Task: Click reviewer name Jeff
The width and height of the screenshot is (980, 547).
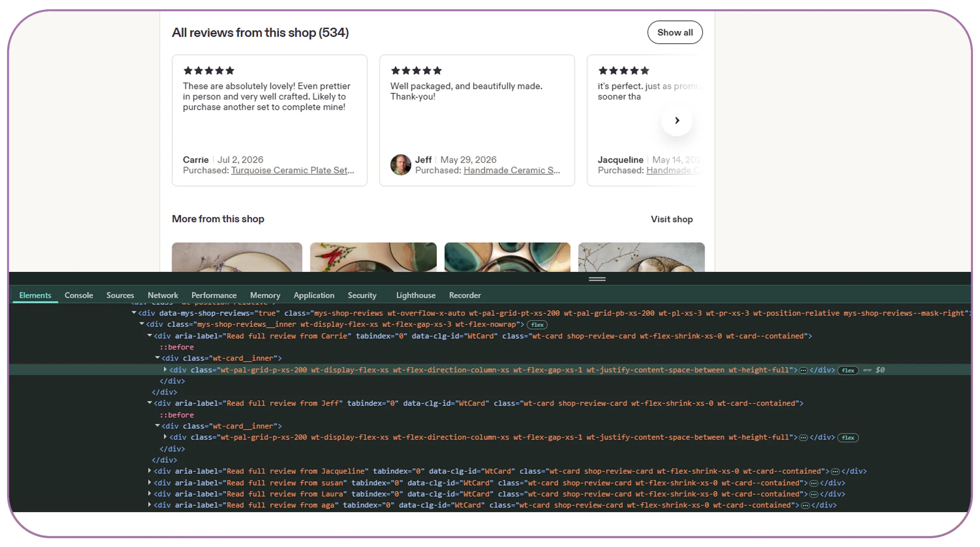Action: pos(423,160)
